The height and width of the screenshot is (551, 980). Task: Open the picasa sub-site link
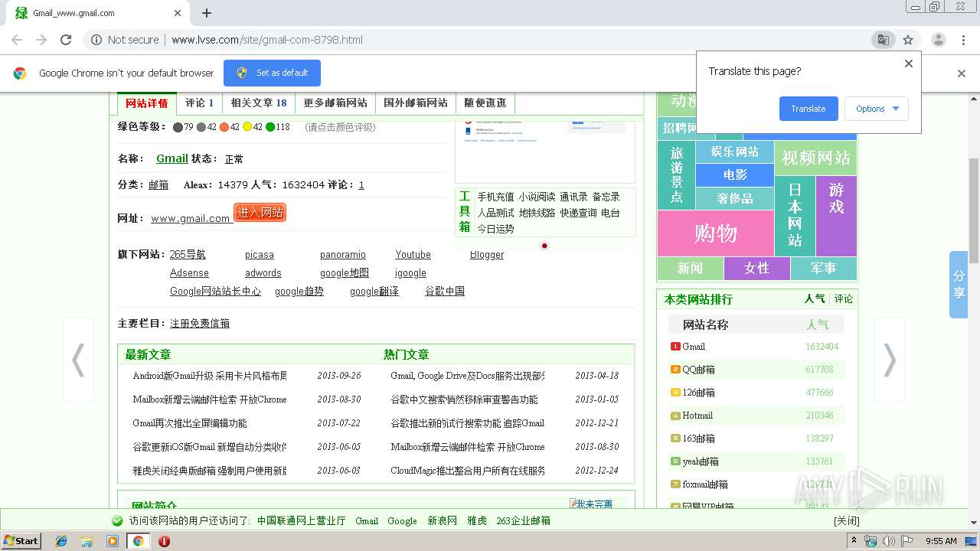point(260,255)
